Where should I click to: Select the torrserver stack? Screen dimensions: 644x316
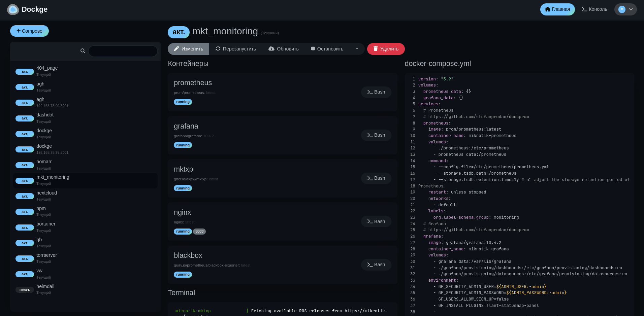point(85,258)
